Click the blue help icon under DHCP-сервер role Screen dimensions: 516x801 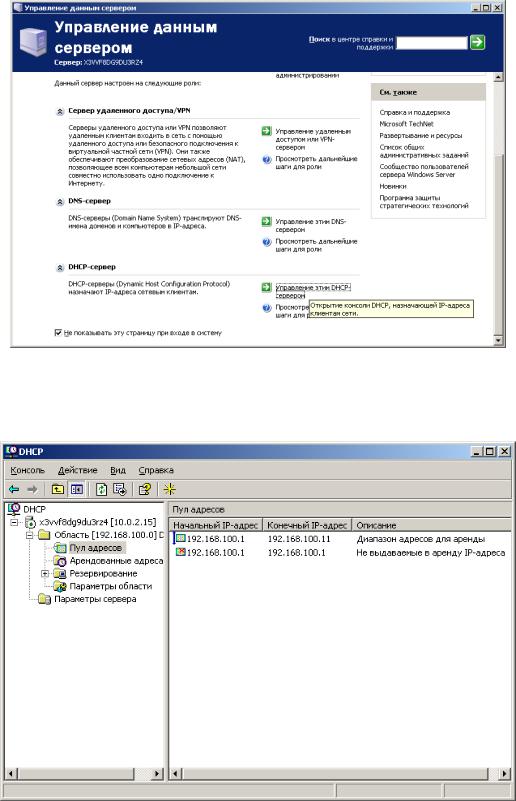266,308
